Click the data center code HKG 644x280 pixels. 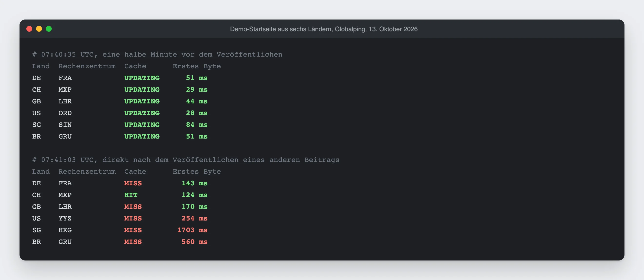click(65, 230)
